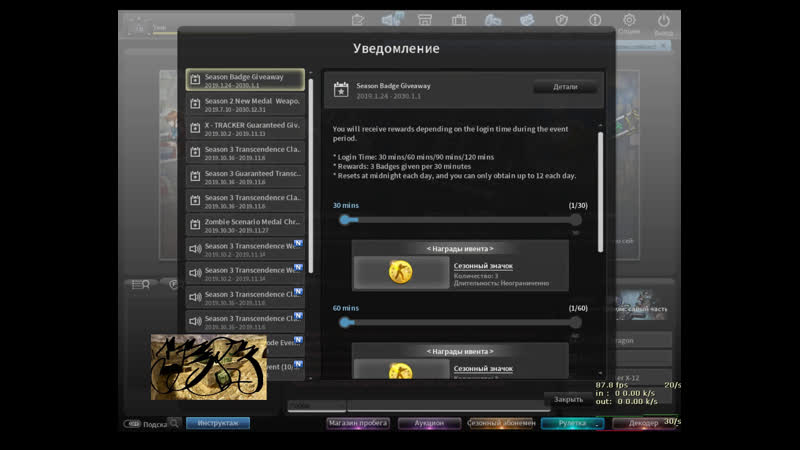
Task: Click calendar icon of Season 2 New Medal row
Action: pyautogui.click(x=195, y=104)
